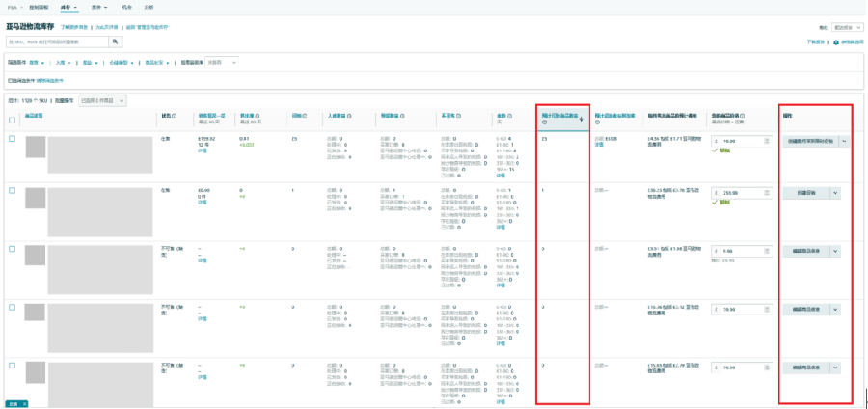The height and width of the screenshot is (409, 868).
Task: Click the info icon beside 预留数量 header
Action: [x=402, y=116]
